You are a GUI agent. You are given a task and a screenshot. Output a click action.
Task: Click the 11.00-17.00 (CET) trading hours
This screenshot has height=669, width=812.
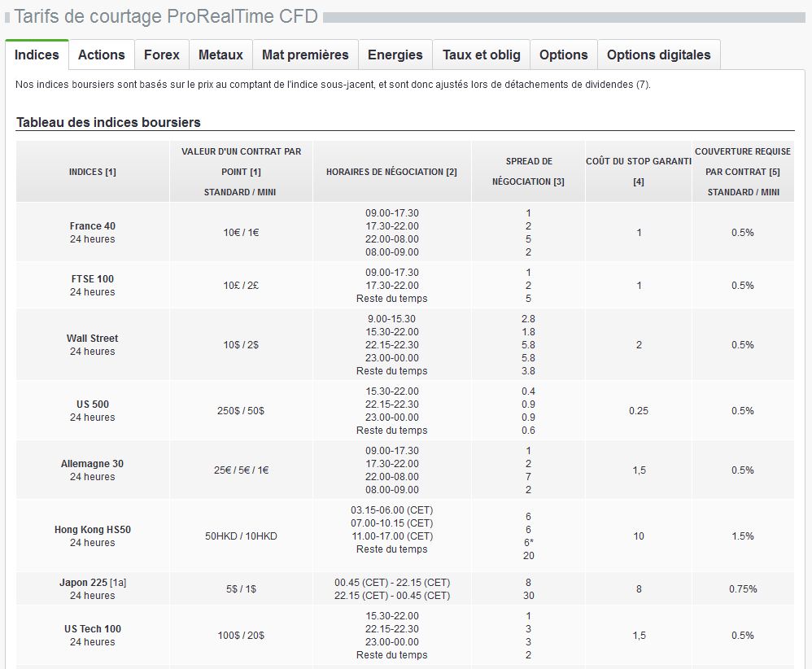tap(391, 536)
